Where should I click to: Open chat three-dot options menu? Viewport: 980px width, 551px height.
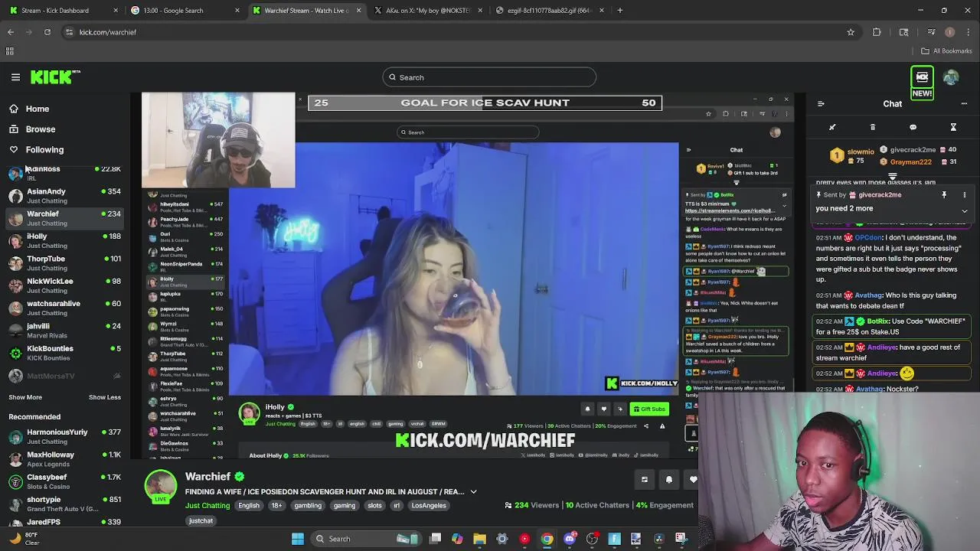964,104
